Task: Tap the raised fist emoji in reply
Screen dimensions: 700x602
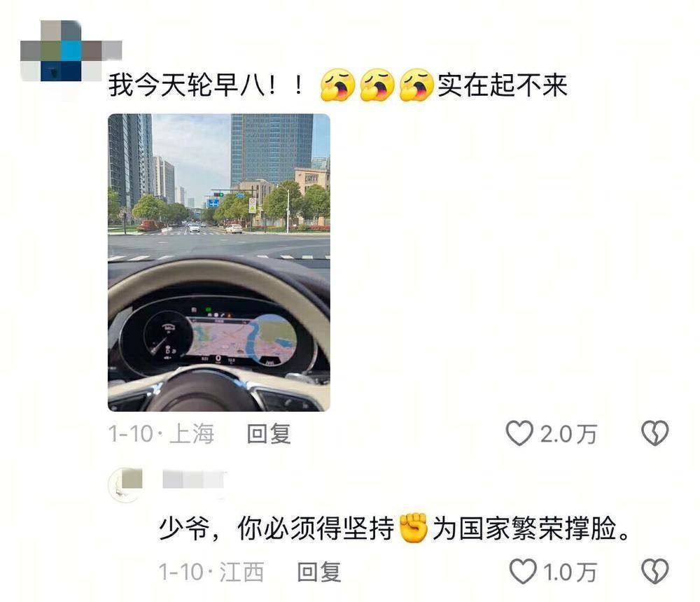Action: click(414, 527)
